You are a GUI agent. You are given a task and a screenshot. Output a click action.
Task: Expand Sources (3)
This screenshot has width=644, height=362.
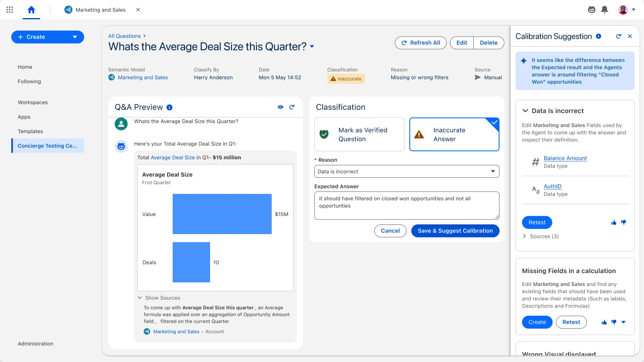pos(541,237)
